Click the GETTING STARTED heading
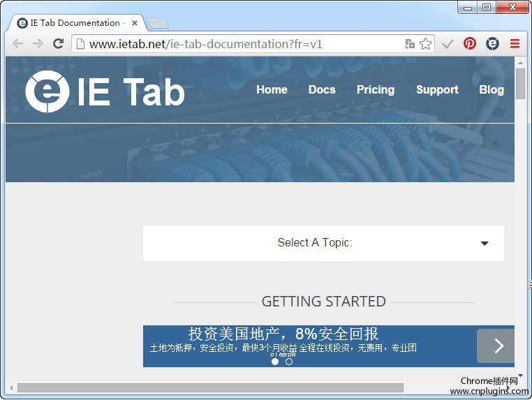Image resolution: width=532 pixels, height=400 pixels. [x=324, y=302]
